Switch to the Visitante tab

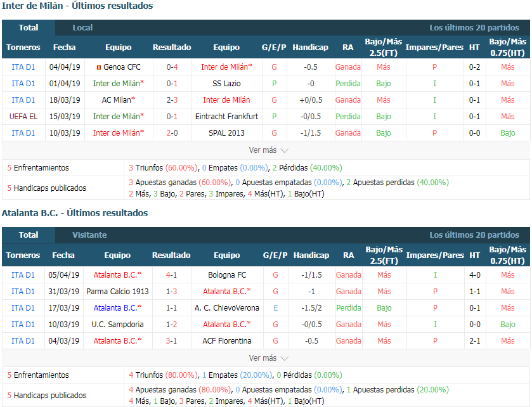[89, 235]
